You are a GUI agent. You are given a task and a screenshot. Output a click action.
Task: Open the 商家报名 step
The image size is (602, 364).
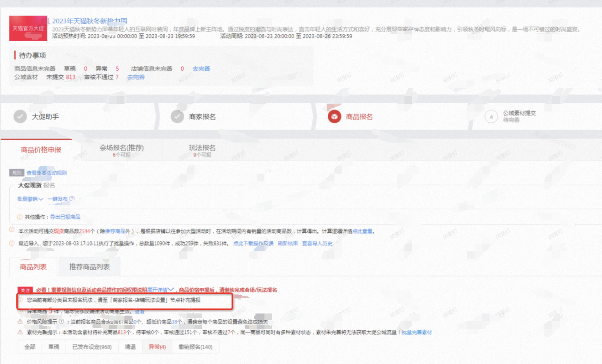[202, 117]
